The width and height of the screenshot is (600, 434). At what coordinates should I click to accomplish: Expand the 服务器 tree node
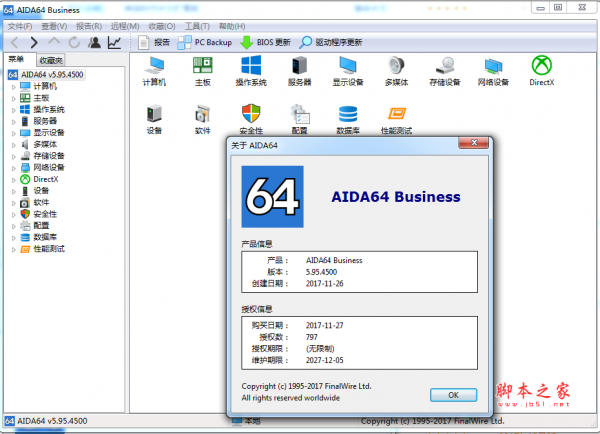(x=13, y=122)
